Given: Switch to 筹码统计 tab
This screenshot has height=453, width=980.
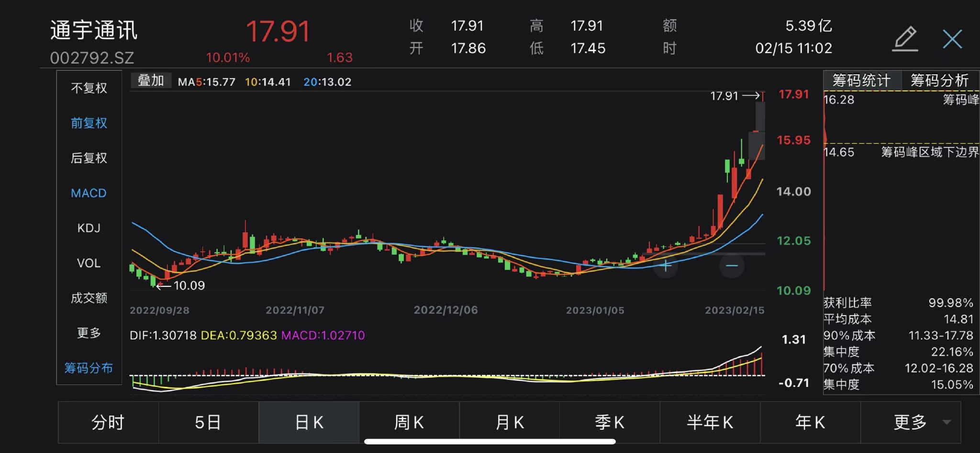Looking at the screenshot, I should click(862, 80).
